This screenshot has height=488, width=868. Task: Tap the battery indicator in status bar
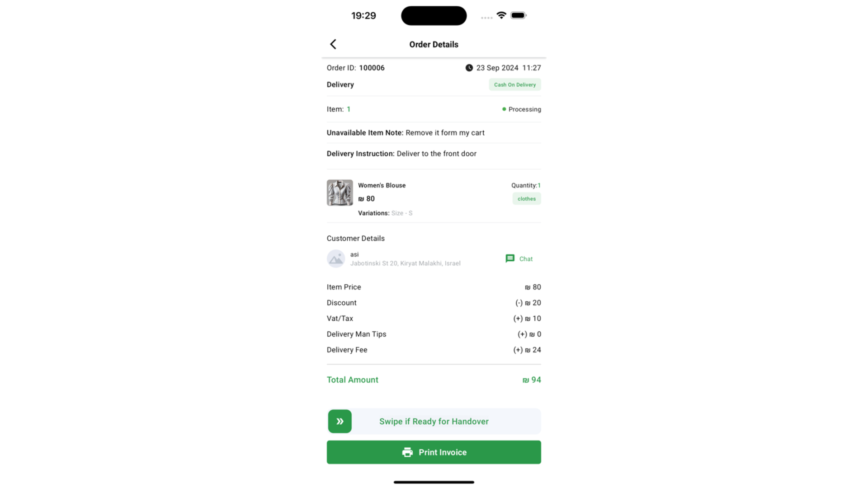(519, 15)
